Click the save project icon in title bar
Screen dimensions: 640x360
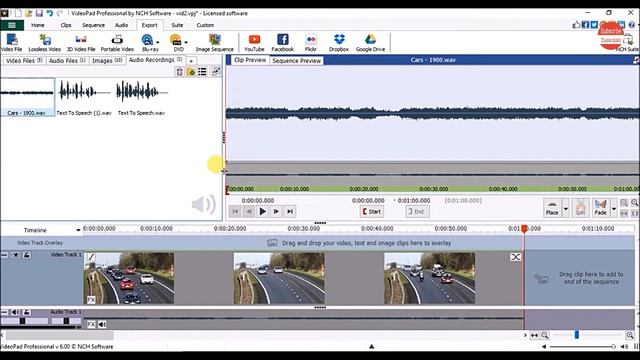pos(39,13)
